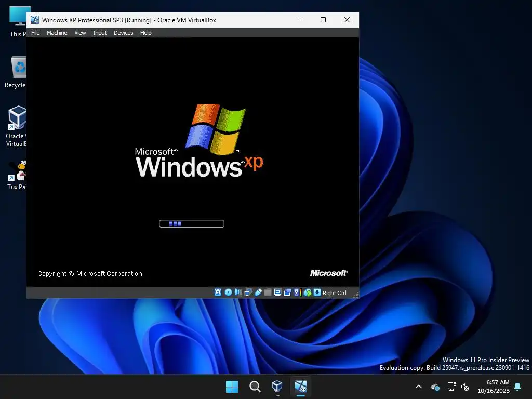Click the OneDrive cloud tray icon
Image resolution: width=532 pixels, height=399 pixels.
click(435, 387)
